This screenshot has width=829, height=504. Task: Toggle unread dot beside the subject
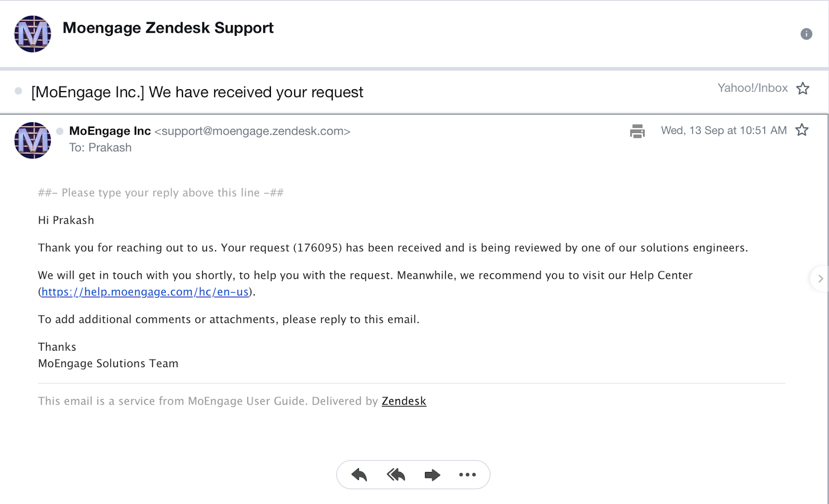point(19,91)
